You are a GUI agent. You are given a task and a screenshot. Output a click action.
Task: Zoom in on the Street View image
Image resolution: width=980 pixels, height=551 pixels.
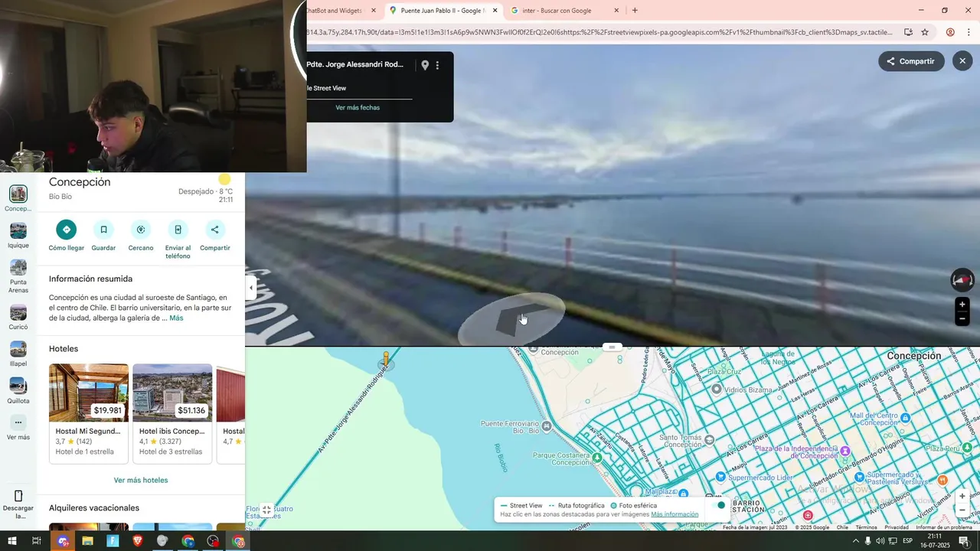(x=962, y=305)
